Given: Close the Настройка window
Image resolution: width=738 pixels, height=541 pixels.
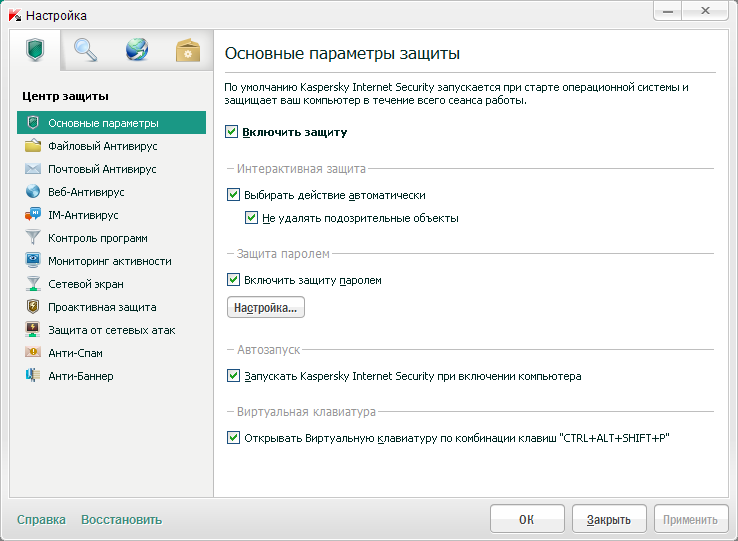Looking at the screenshot, I should tap(705, 11).
